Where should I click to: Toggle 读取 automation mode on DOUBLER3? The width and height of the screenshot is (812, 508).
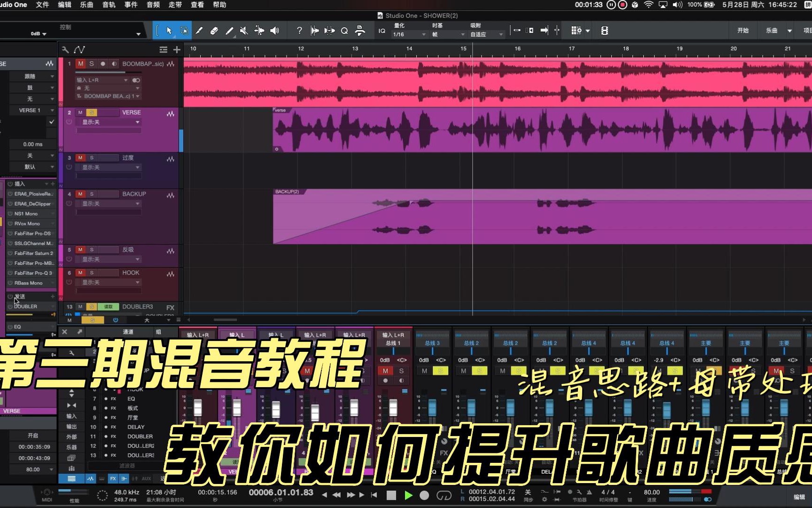pyautogui.click(x=108, y=307)
